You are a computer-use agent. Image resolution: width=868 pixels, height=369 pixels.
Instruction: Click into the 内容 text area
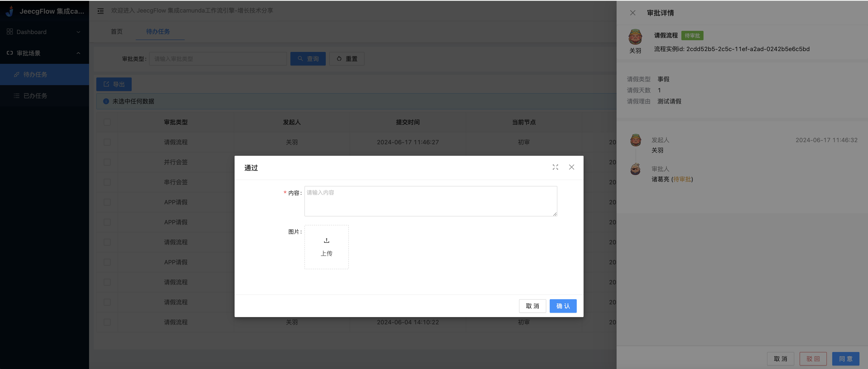[x=430, y=201]
